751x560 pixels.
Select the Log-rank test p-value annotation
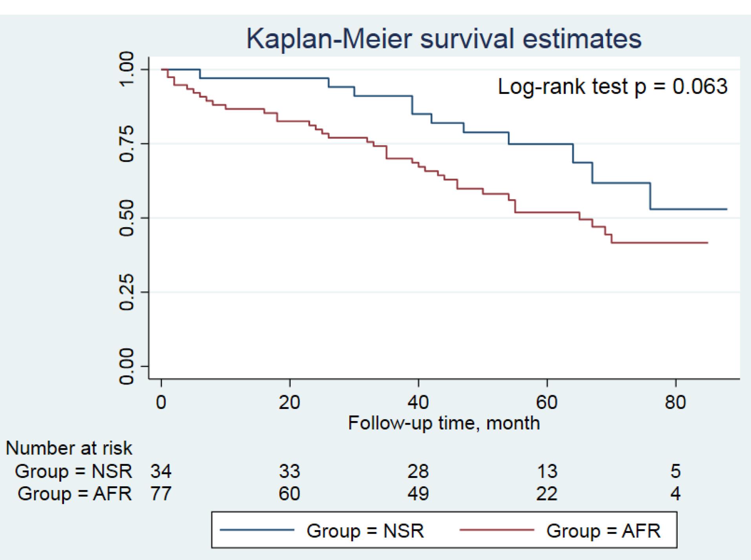(612, 86)
